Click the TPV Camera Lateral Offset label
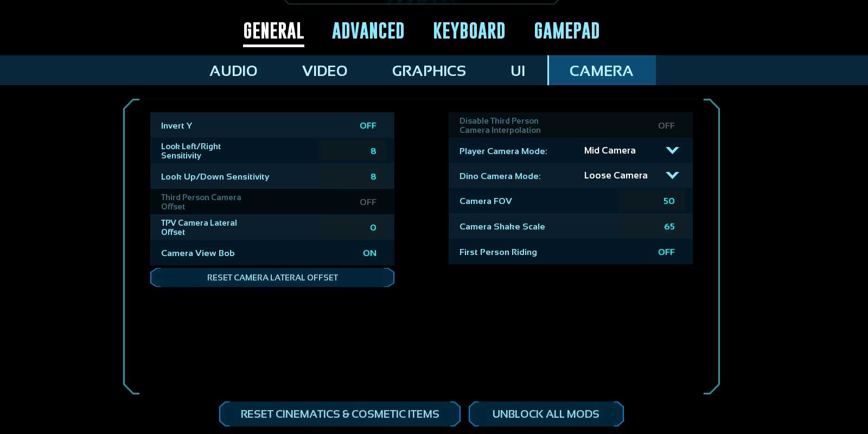 (199, 227)
